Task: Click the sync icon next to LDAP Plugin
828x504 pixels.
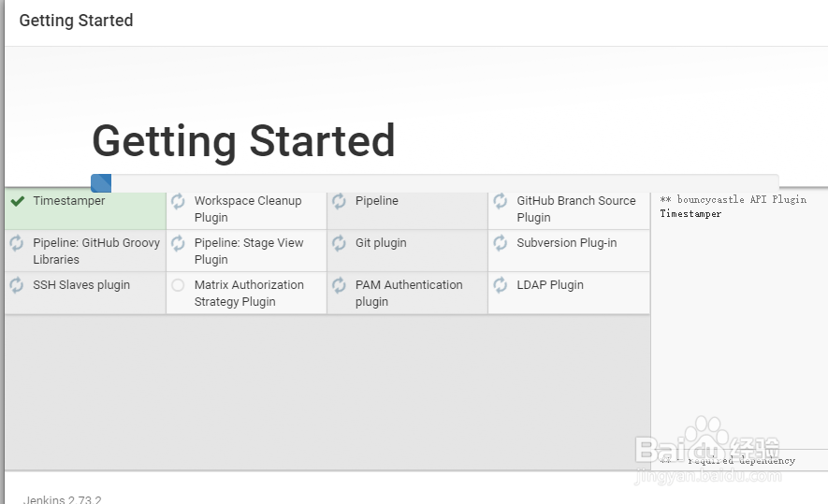Action: (500, 285)
